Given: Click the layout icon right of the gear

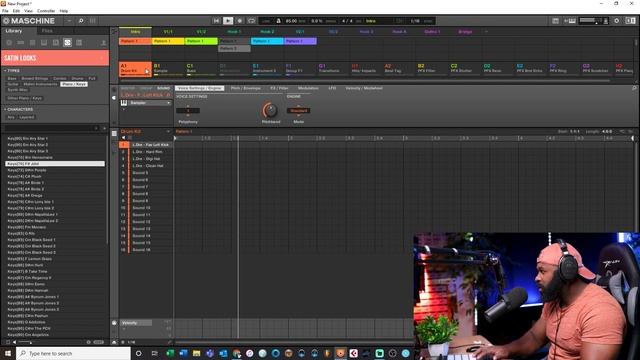Looking at the screenshot, I should tap(630, 21).
